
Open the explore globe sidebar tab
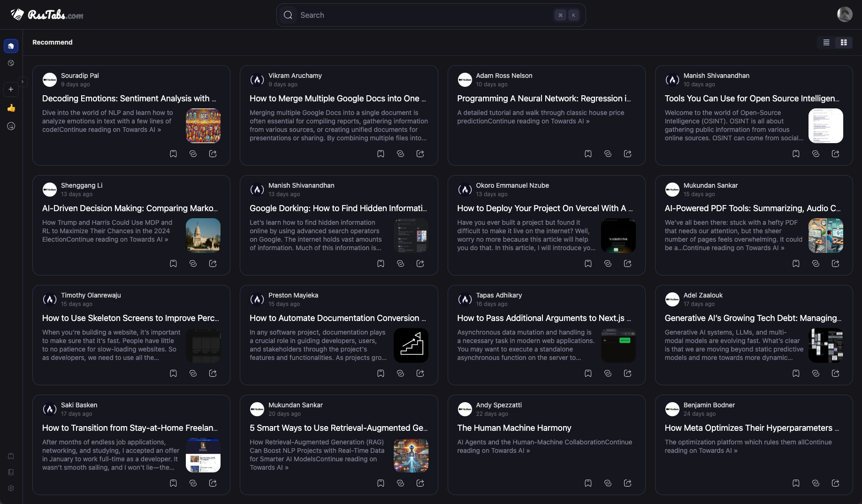click(11, 63)
